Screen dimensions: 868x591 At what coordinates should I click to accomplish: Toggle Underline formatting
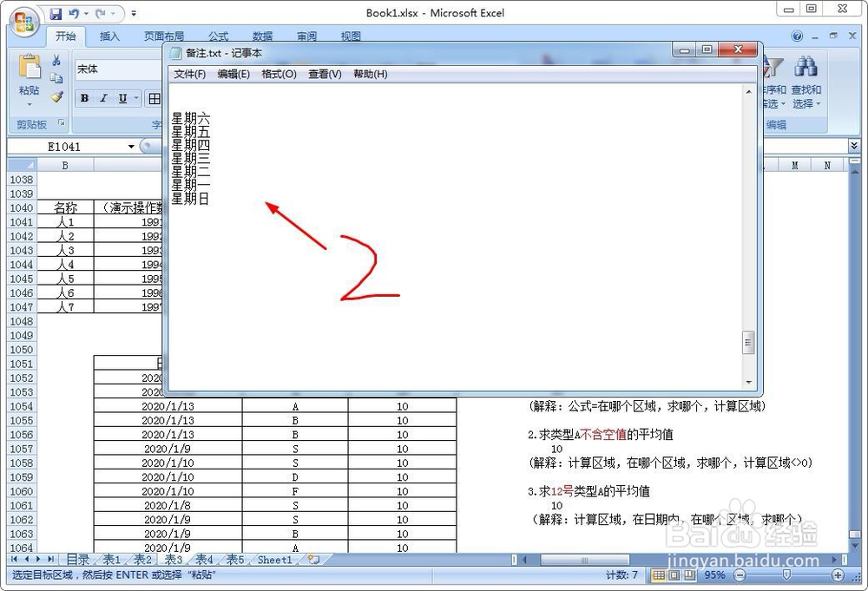pos(122,99)
